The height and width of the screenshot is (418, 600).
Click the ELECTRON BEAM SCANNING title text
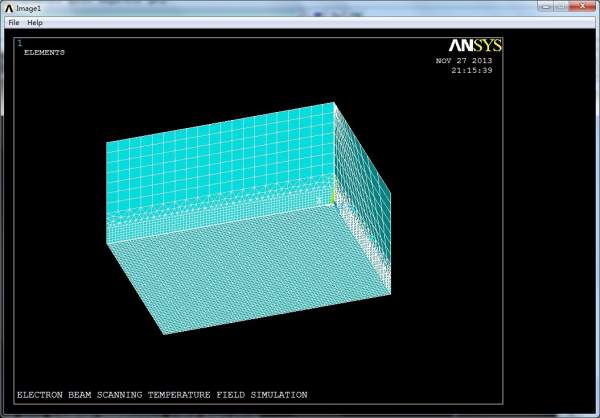point(162,395)
